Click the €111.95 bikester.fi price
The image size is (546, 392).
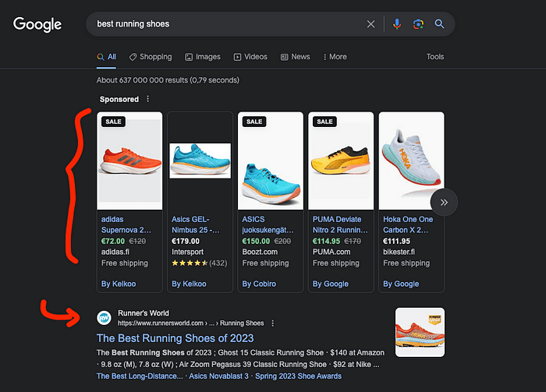pyautogui.click(x=396, y=241)
